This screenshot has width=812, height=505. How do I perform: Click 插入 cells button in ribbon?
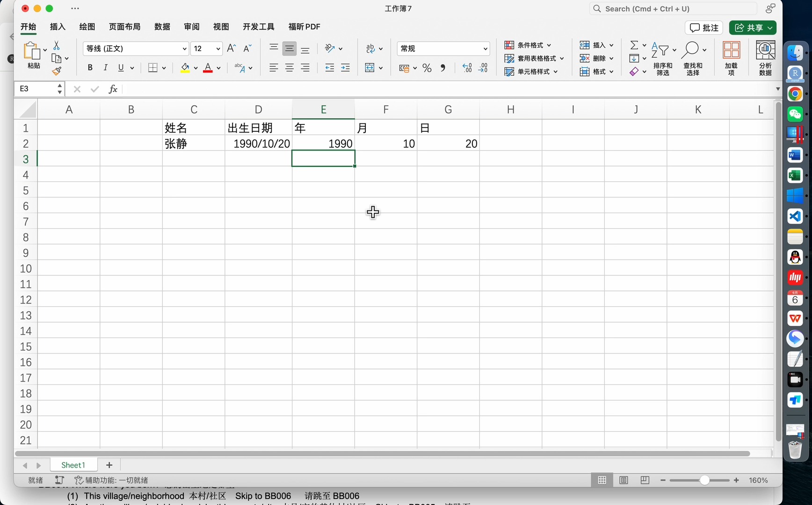596,45
